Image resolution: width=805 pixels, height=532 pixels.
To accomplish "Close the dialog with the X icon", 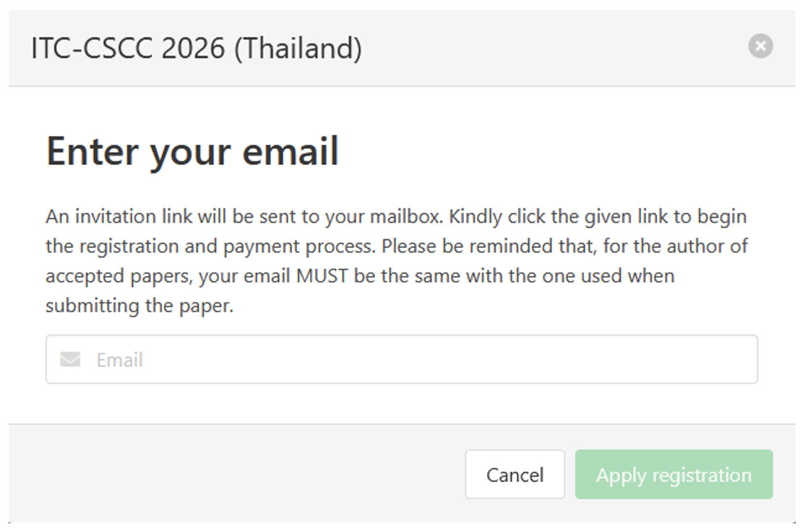I will (x=760, y=46).
